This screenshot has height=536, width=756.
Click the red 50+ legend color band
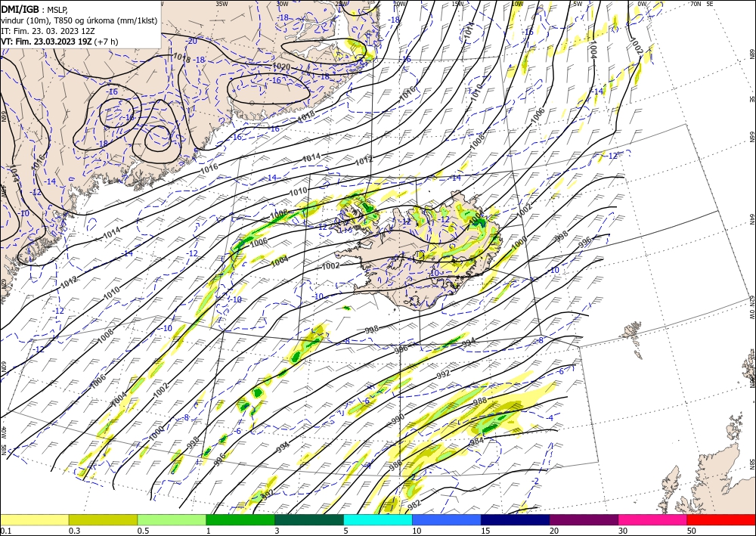[721, 519]
